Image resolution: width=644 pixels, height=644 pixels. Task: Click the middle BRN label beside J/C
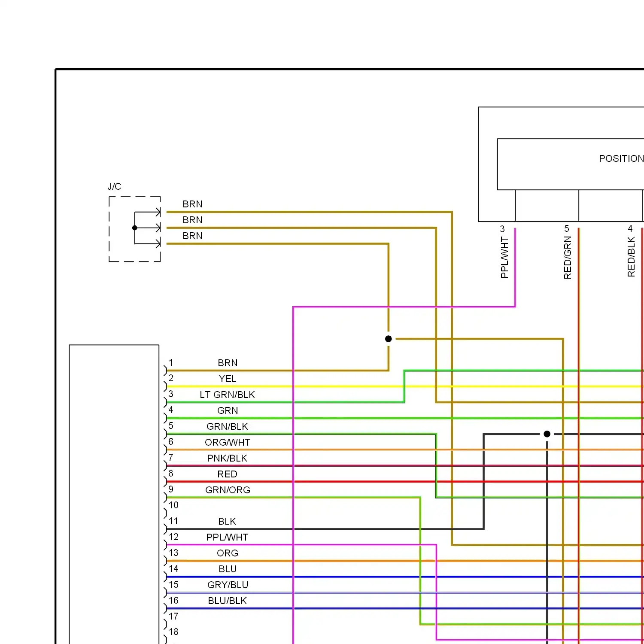point(192,220)
